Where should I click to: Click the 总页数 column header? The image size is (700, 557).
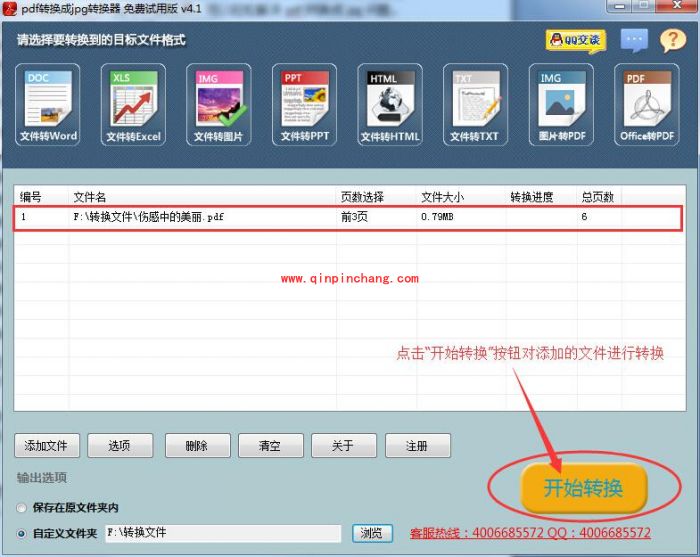598,197
